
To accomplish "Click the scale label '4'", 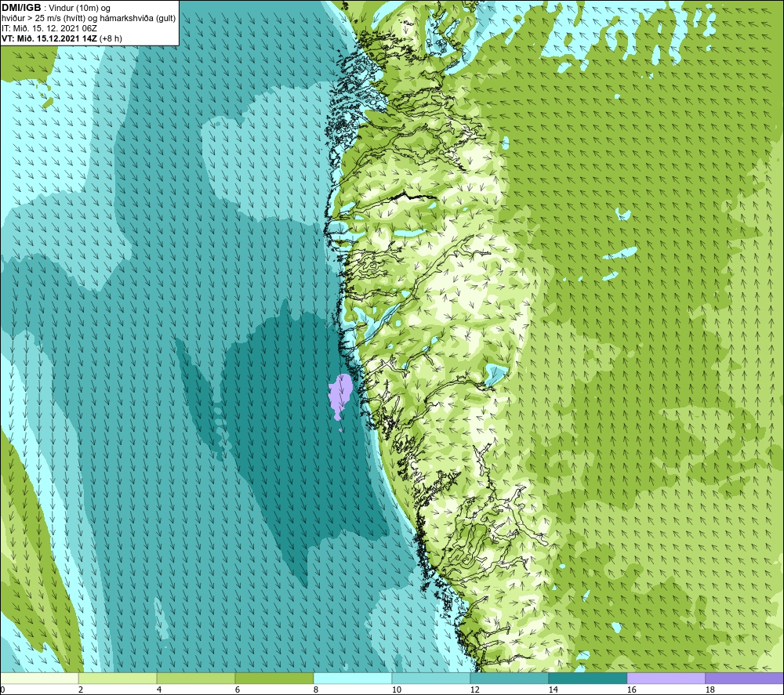I will coord(159,690).
